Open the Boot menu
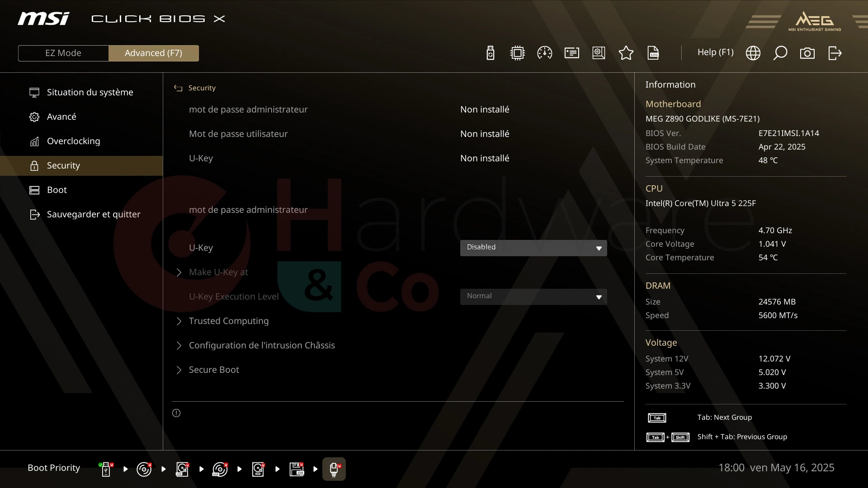 pos(81,190)
